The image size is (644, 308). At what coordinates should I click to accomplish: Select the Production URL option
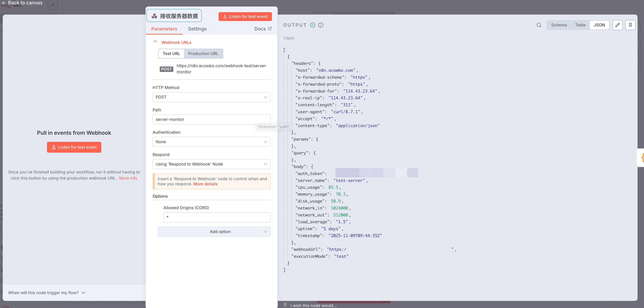tap(203, 53)
